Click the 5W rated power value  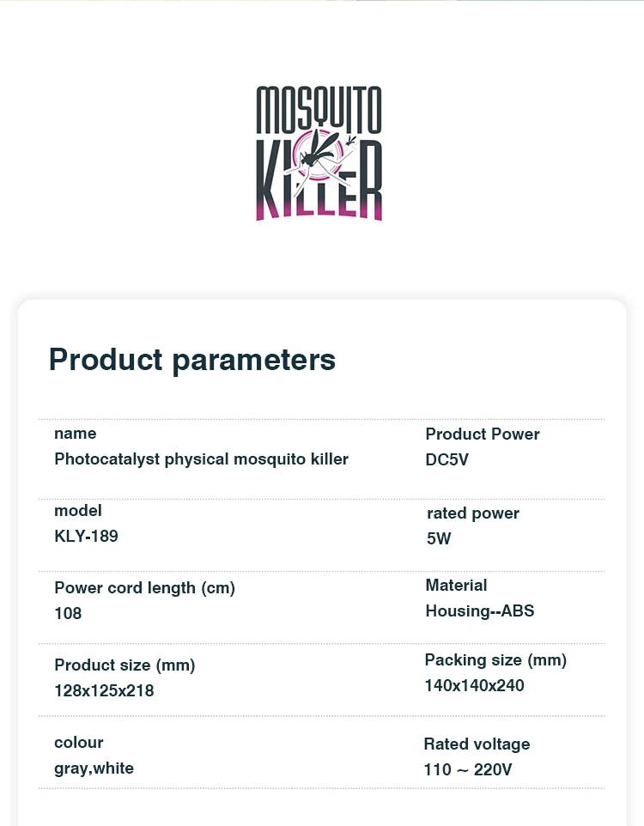[x=439, y=539]
